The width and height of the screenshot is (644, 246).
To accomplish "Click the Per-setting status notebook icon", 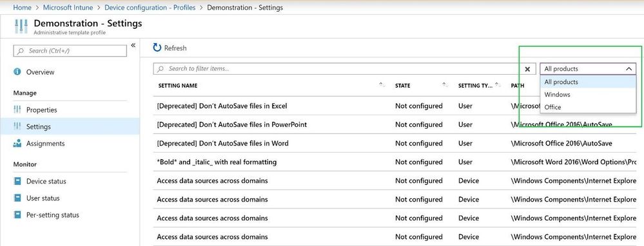I will 17,215.
